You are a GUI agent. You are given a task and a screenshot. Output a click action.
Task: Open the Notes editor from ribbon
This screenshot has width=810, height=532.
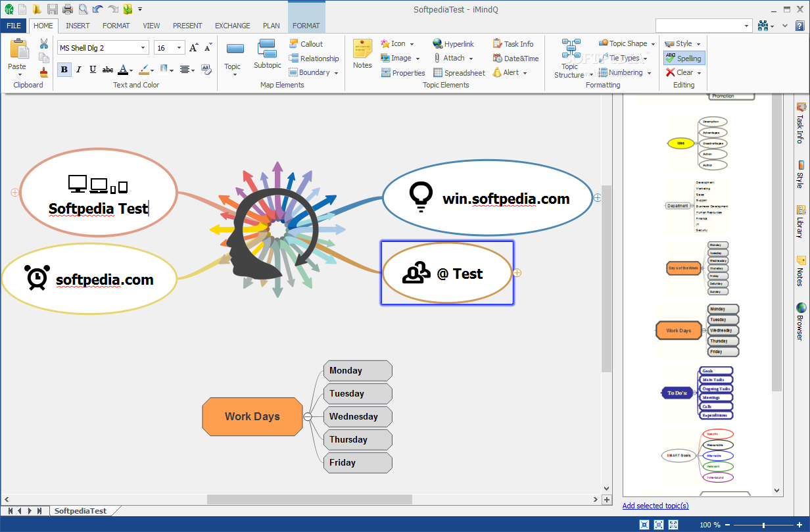point(362,54)
